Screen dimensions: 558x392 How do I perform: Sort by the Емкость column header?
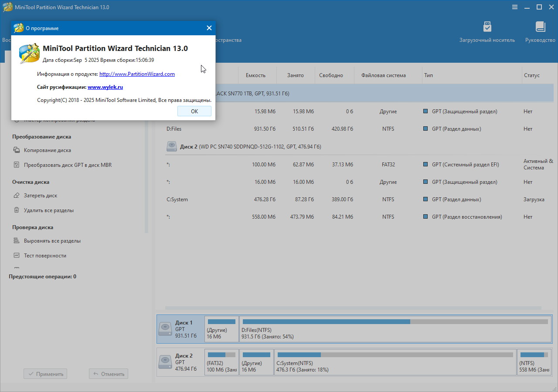point(255,75)
